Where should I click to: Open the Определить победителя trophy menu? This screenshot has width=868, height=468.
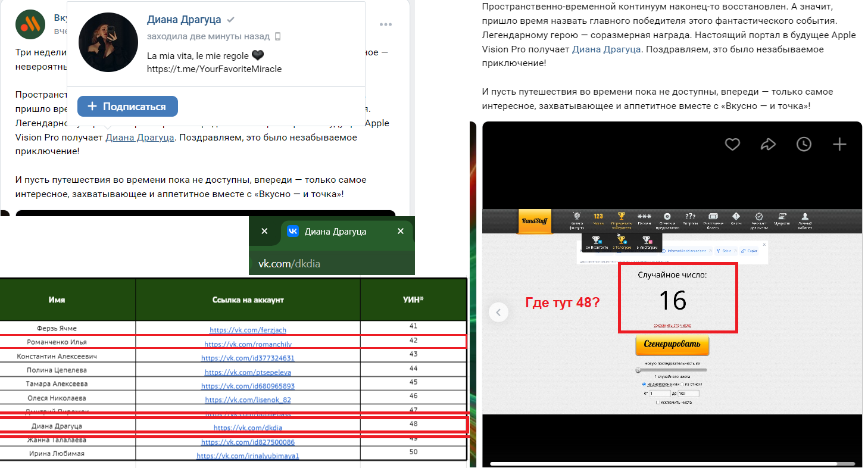click(x=622, y=220)
